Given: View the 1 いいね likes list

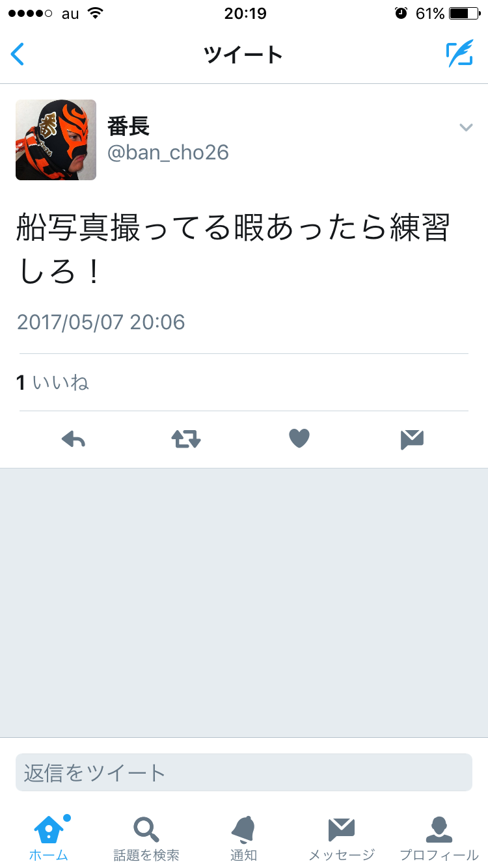Looking at the screenshot, I should [x=52, y=383].
